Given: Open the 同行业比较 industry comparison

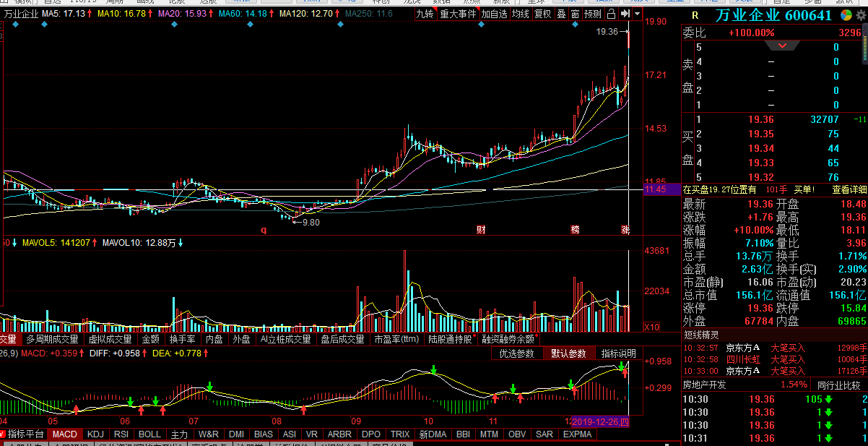Looking at the screenshot, I should 839,385.
